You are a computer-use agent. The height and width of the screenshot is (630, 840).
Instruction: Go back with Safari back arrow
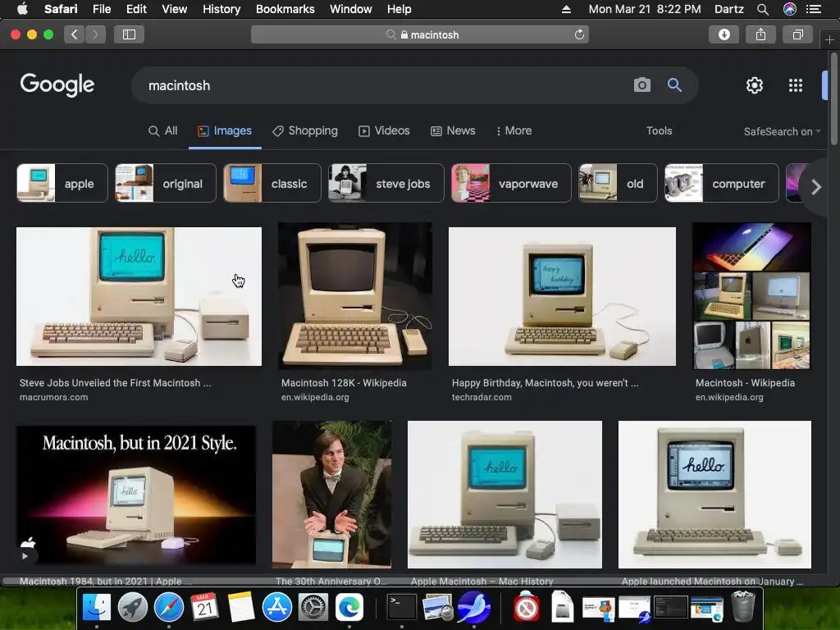(x=75, y=34)
